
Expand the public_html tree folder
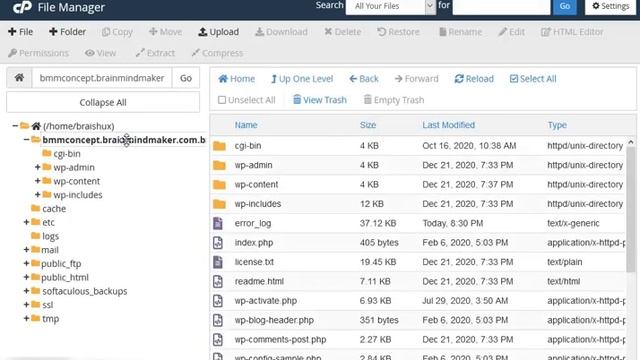[26, 277]
